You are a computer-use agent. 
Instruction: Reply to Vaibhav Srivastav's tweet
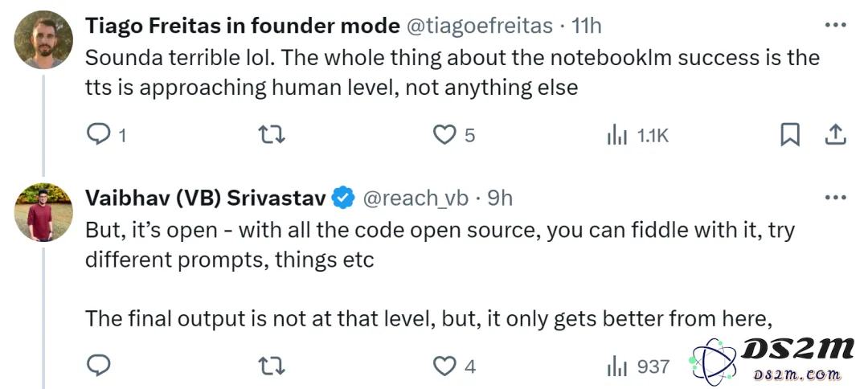pyautogui.click(x=99, y=366)
